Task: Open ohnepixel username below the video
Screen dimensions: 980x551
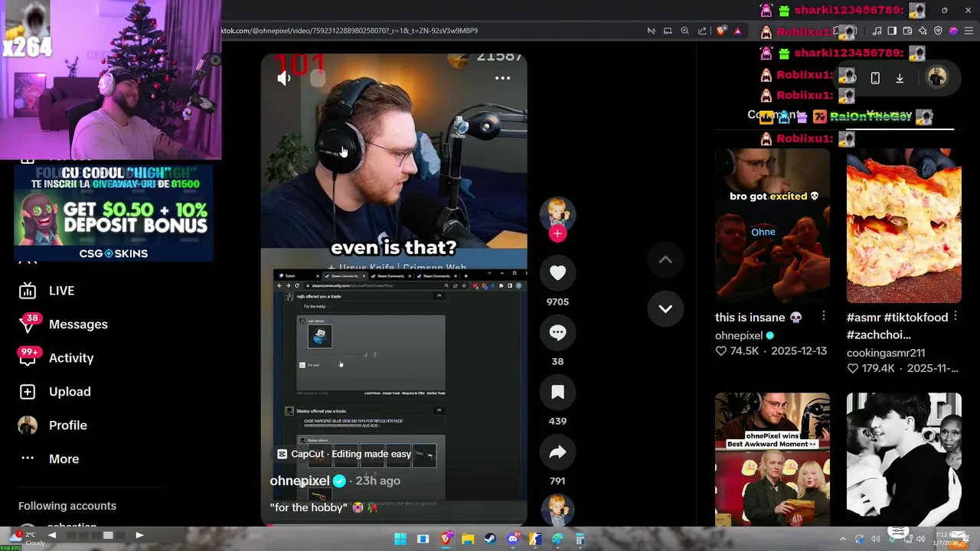Action: click(299, 481)
